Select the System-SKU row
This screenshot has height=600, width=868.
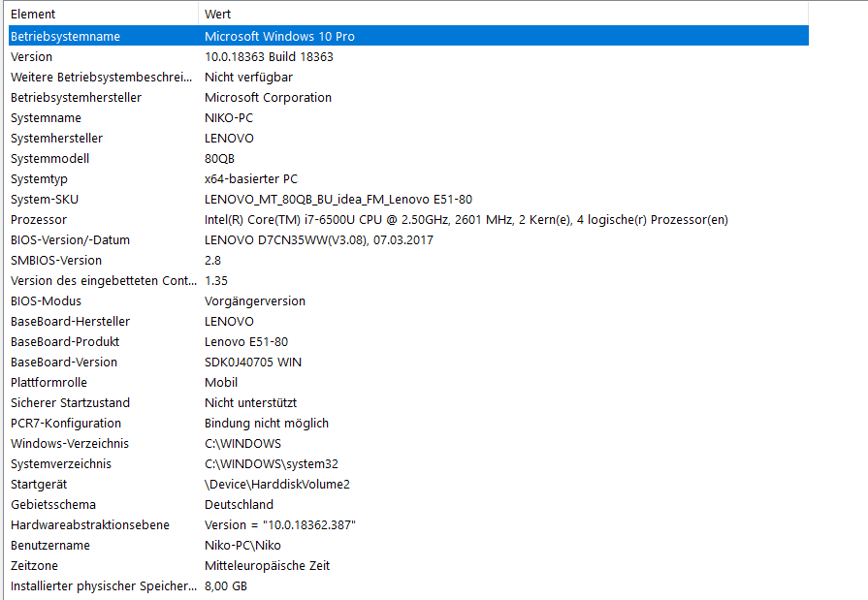point(408,200)
